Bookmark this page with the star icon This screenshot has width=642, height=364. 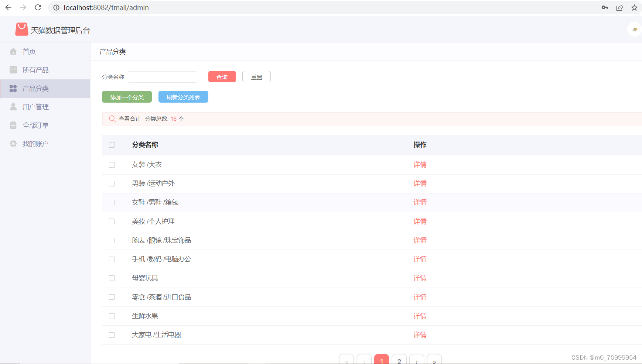[634, 7]
